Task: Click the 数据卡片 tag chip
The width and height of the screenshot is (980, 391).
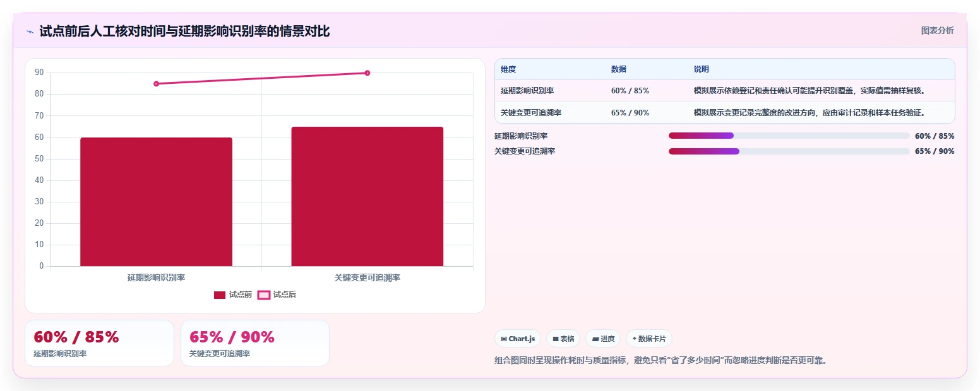Action: pyautogui.click(x=649, y=339)
